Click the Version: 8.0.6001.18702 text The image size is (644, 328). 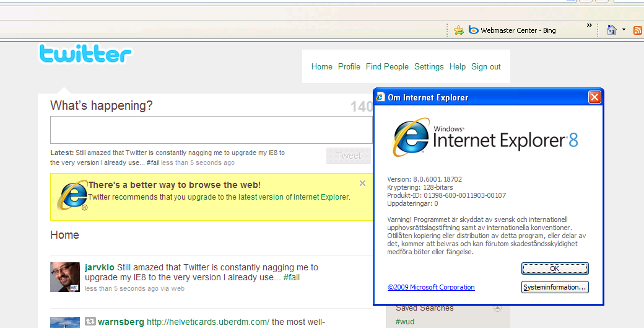pos(424,179)
